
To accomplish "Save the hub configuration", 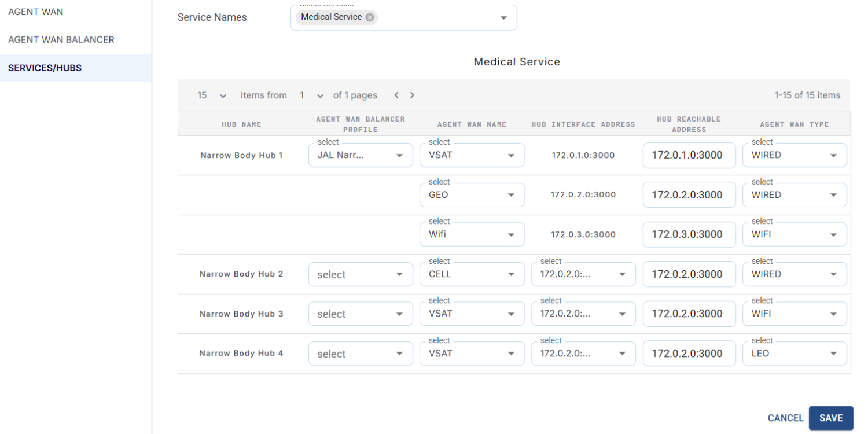I will point(830,418).
